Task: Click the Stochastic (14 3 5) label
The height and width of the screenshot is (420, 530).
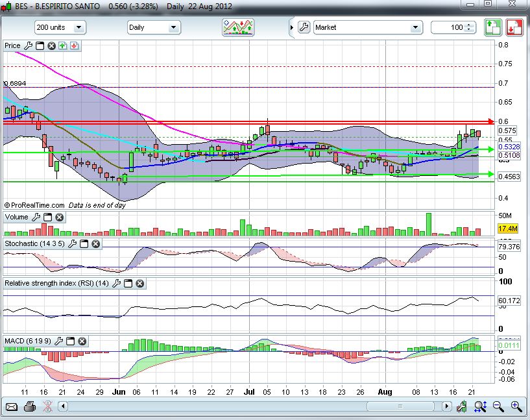Action: (34, 243)
